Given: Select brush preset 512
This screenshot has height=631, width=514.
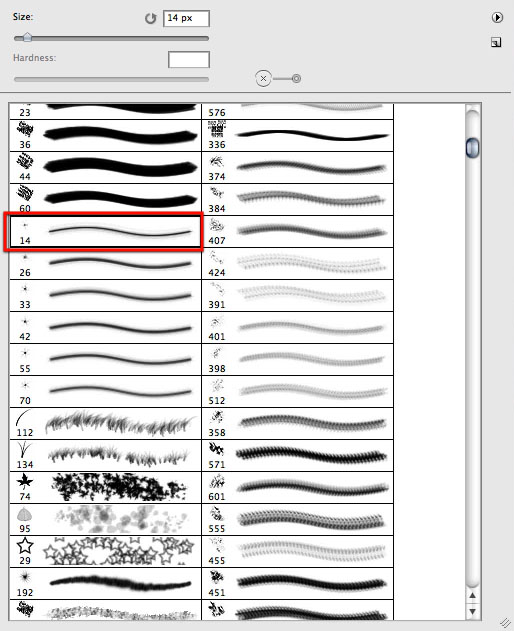Looking at the screenshot, I should (x=297, y=392).
